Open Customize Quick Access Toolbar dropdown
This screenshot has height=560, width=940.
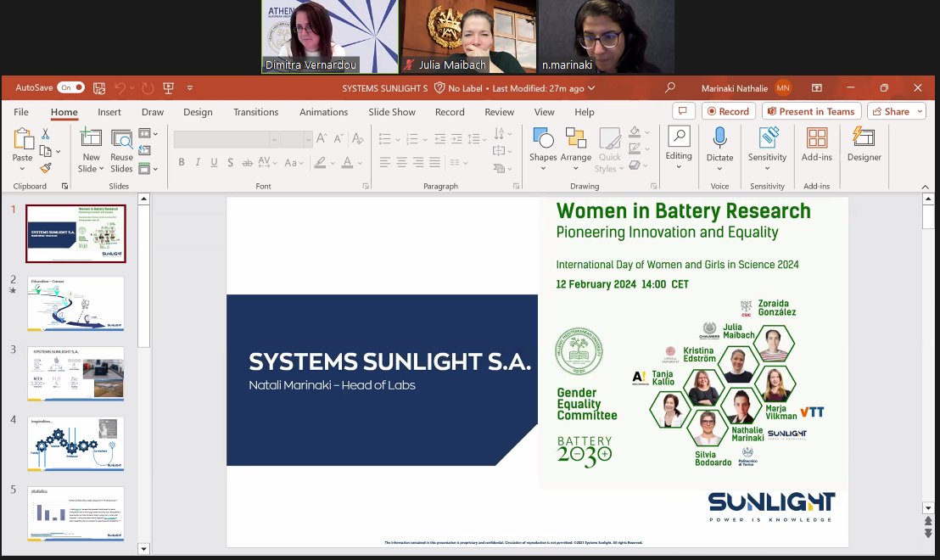(x=190, y=88)
